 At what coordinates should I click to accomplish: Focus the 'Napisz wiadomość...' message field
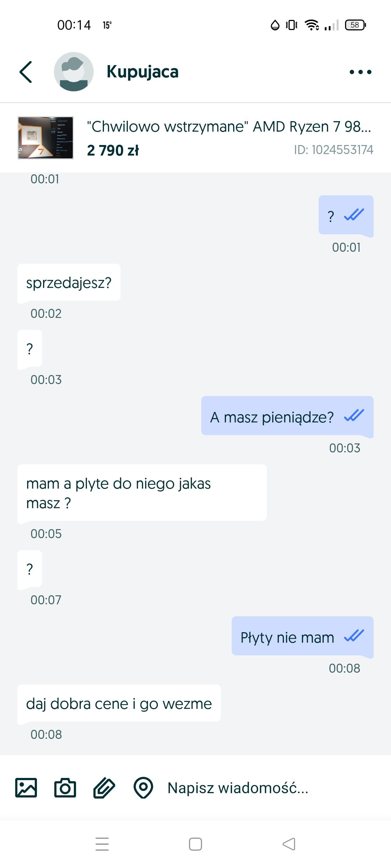pyautogui.click(x=253, y=788)
